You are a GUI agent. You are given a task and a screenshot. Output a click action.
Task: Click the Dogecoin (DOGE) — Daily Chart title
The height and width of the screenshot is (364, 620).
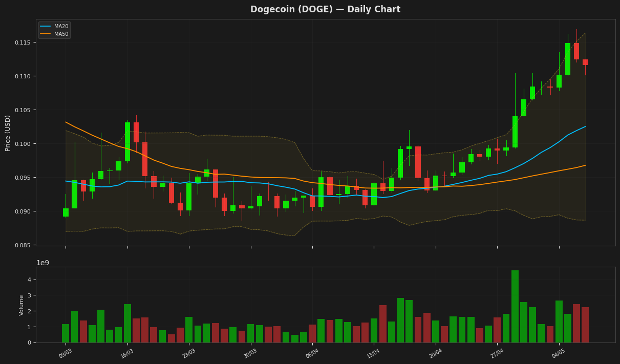pos(325,9)
